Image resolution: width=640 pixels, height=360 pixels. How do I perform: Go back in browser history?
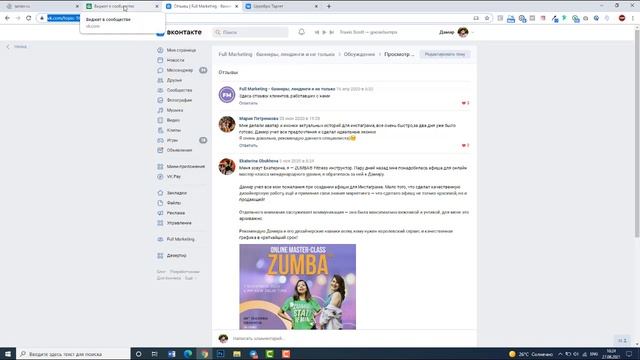7,18
